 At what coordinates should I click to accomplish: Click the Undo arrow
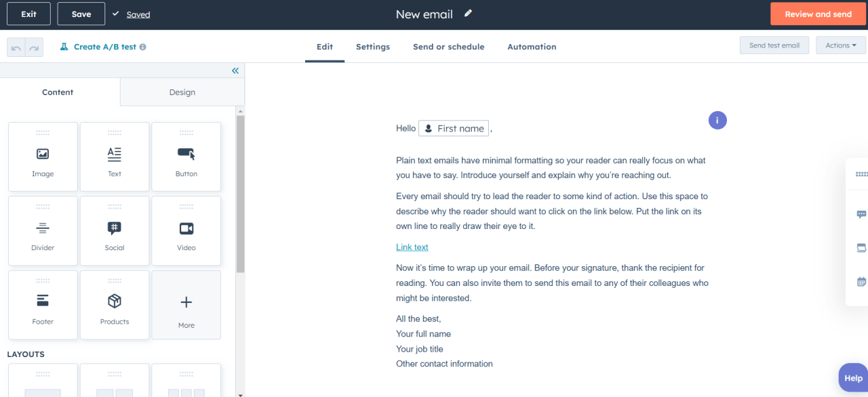coord(16,46)
